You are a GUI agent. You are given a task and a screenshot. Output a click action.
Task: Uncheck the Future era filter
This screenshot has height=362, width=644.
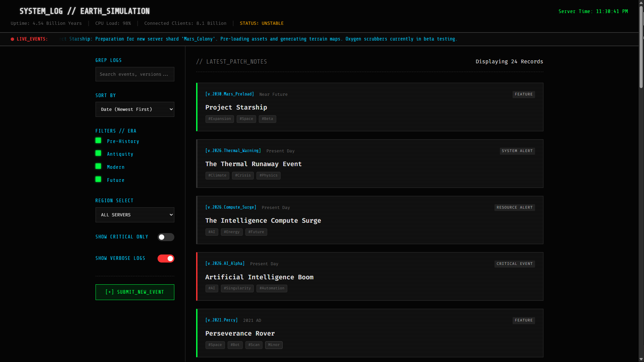coord(98,179)
